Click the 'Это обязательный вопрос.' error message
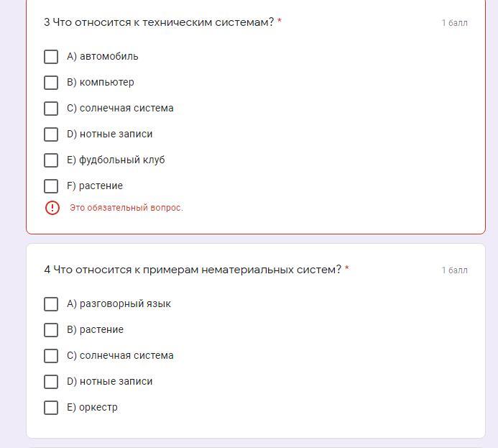This screenshot has width=498, height=448. point(126,208)
